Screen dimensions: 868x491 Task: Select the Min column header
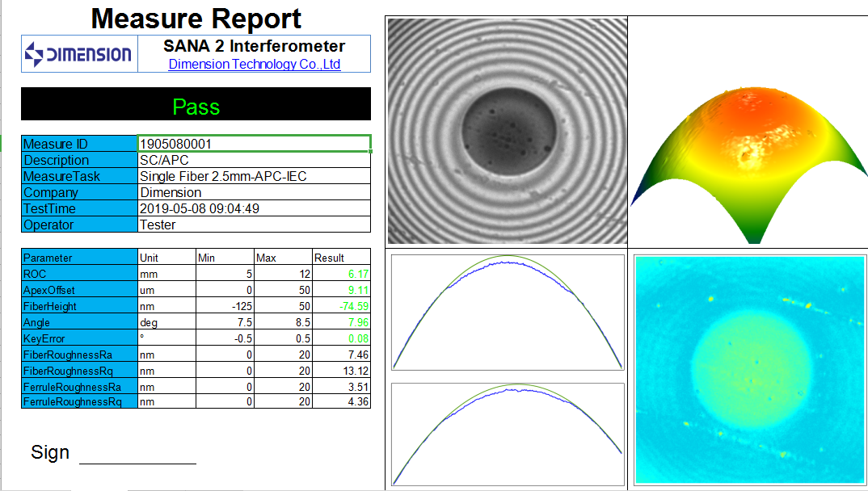[x=225, y=257]
